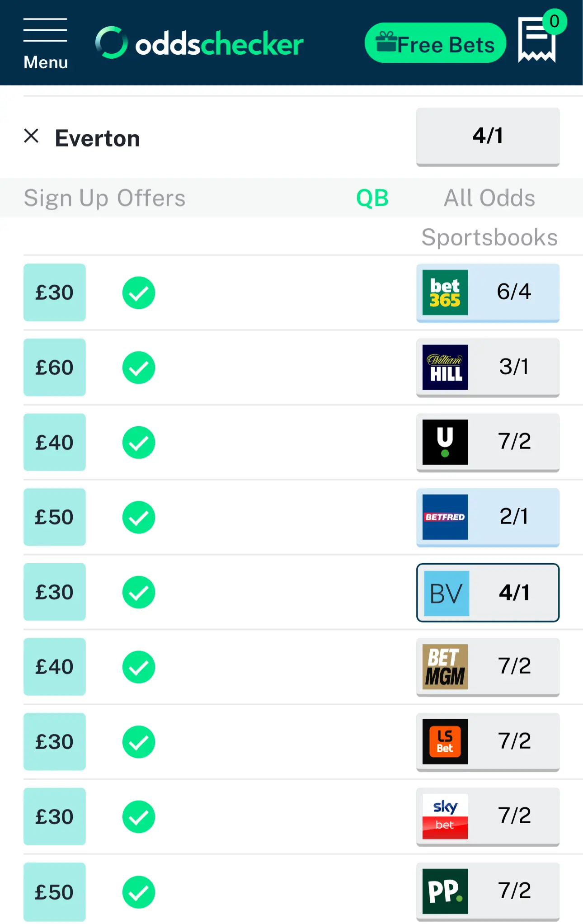Select the BetVictor 4/1 odds

[488, 592]
